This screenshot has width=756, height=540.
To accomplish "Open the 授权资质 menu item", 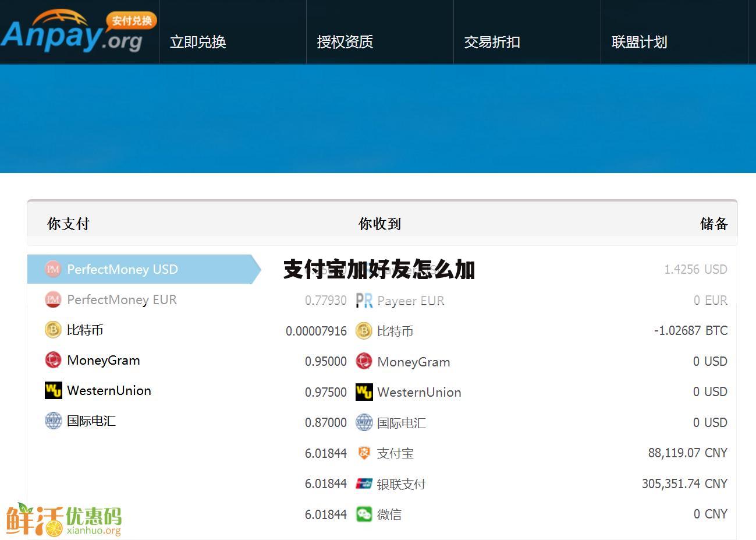I will [x=345, y=42].
